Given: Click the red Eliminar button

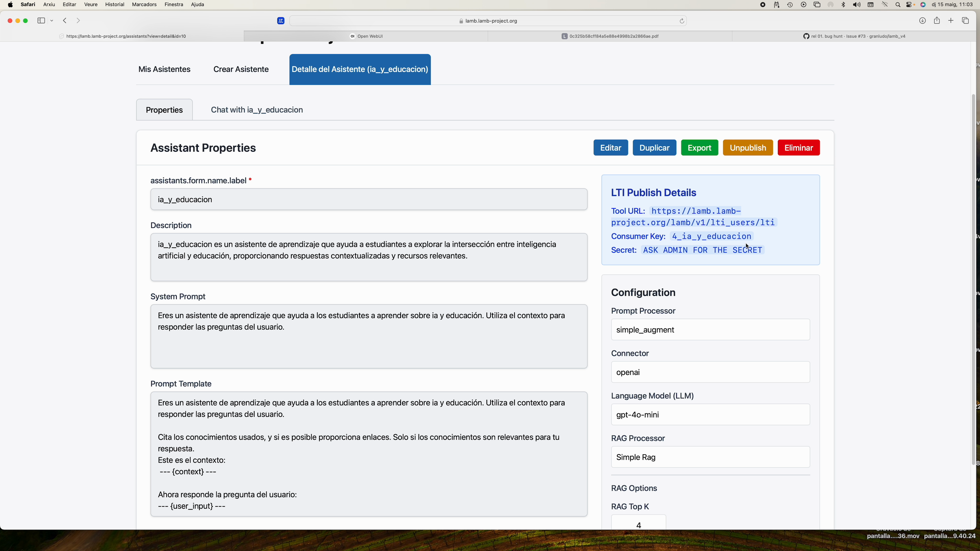Looking at the screenshot, I should point(798,148).
